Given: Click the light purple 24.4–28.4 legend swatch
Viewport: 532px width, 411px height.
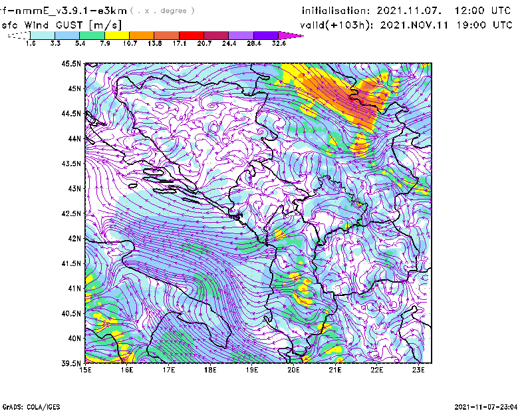Looking at the screenshot, I should [241, 35].
